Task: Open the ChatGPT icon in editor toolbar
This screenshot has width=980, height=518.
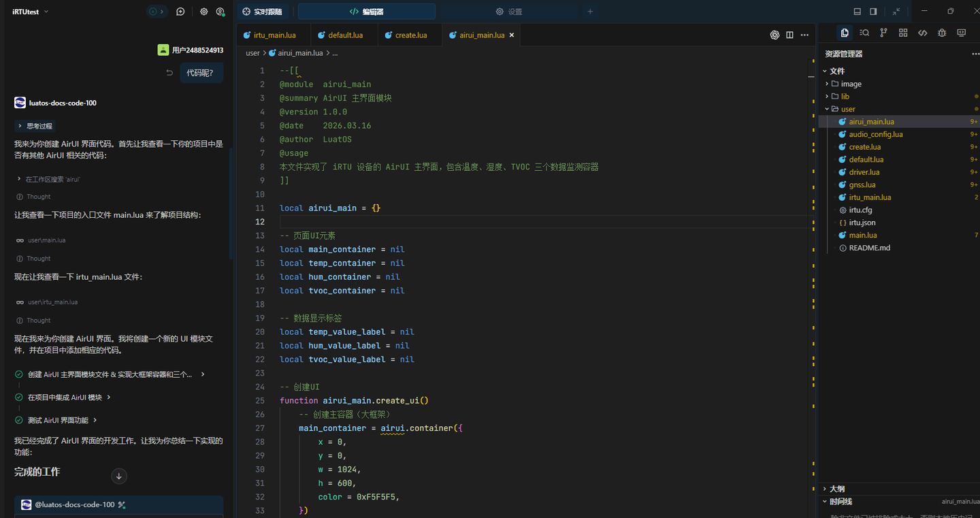Action: click(x=774, y=35)
